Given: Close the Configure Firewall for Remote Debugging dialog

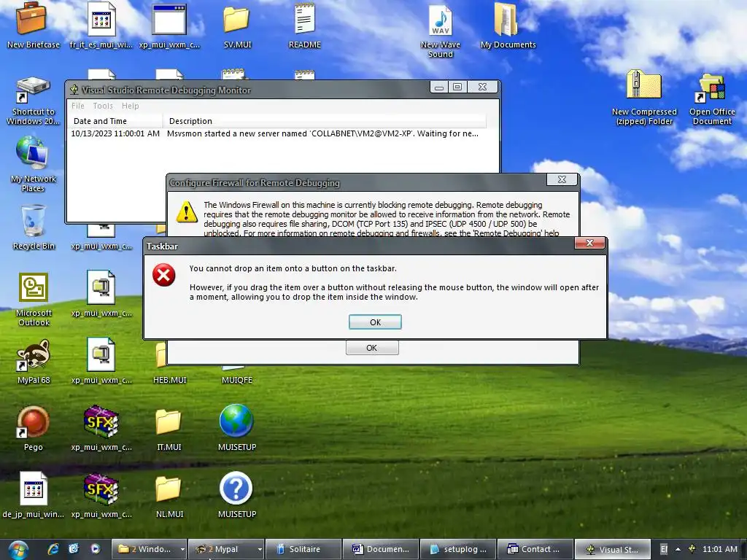Looking at the screenshot, I should [x=562, y=179].
